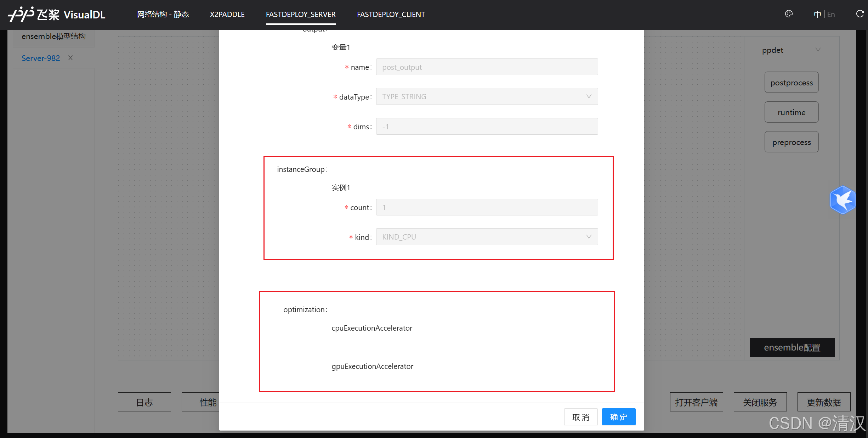
Task: Expand the ppdet model selector
Action: [791, 50]
